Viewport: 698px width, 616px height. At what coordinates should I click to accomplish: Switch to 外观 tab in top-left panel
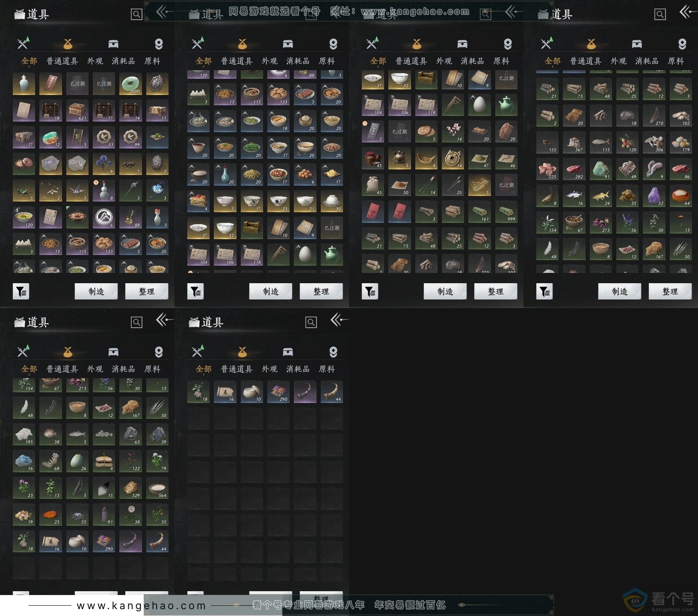point(95,61)
